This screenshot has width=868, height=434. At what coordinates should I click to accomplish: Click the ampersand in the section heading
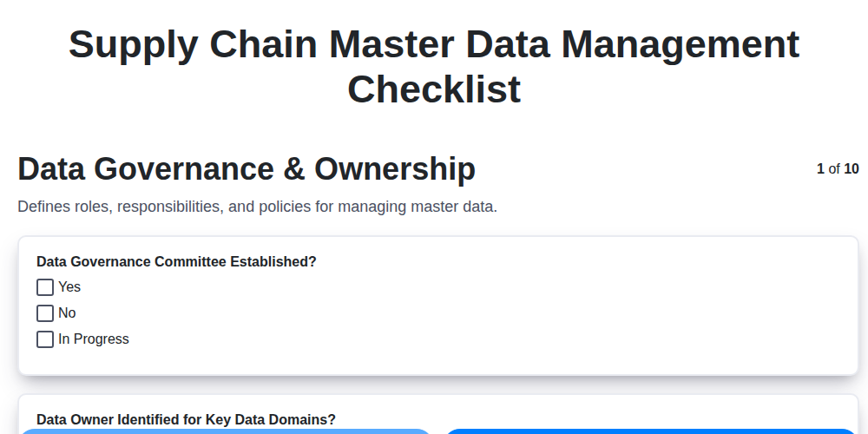(x=294, y=169)
